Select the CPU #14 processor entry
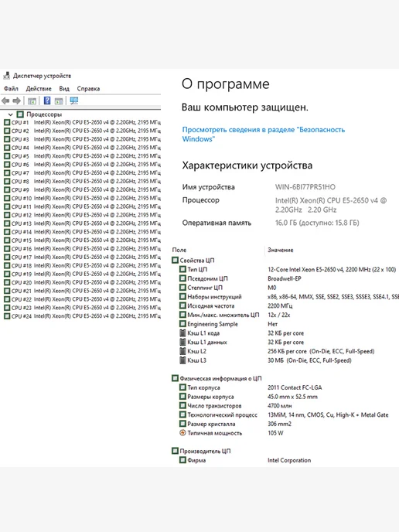The height and width of the screenshot is (532, 399). (x=82, y=232)
